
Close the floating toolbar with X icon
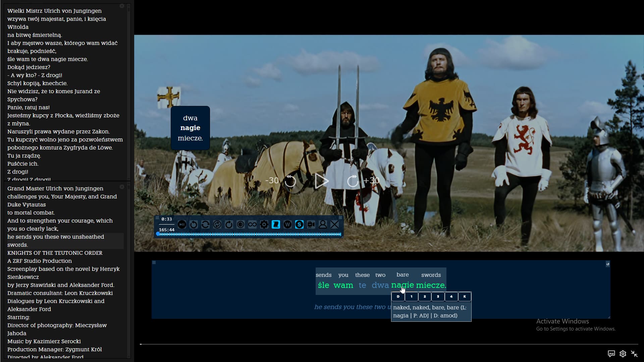point(334,225)
